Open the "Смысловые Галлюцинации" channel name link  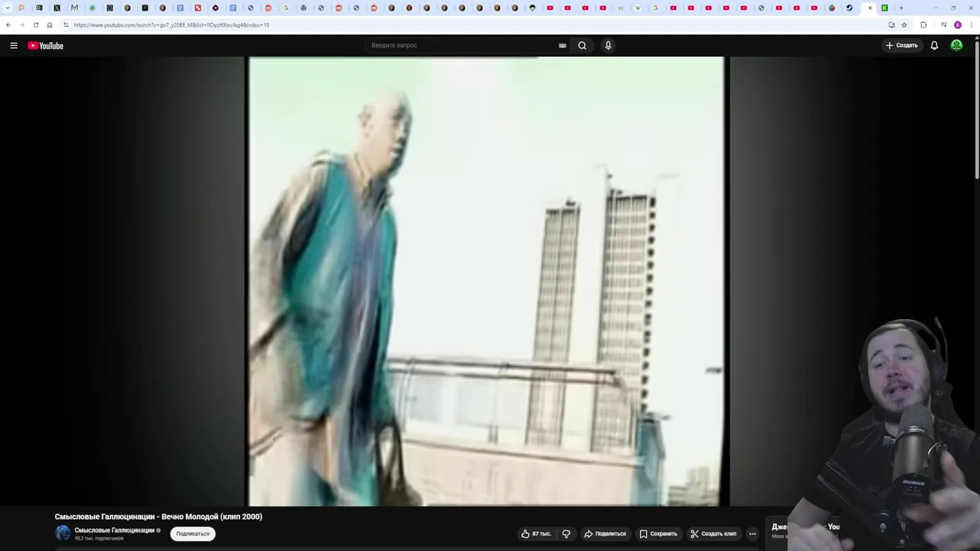(x=114, y=530)
